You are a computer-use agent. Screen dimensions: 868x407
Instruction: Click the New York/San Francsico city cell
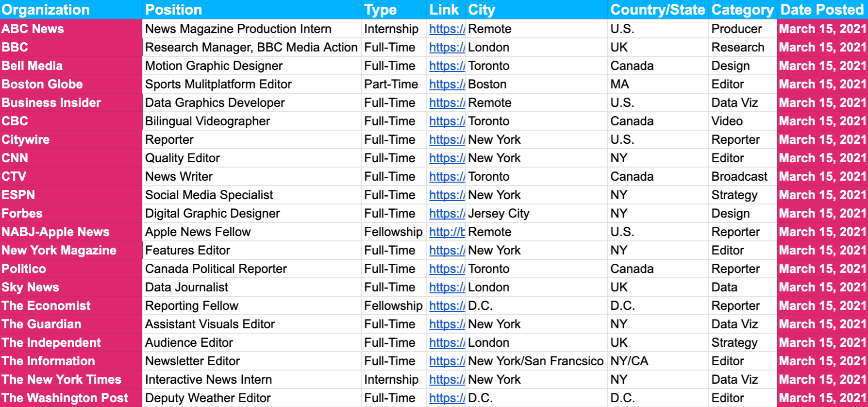pos(535,361)
